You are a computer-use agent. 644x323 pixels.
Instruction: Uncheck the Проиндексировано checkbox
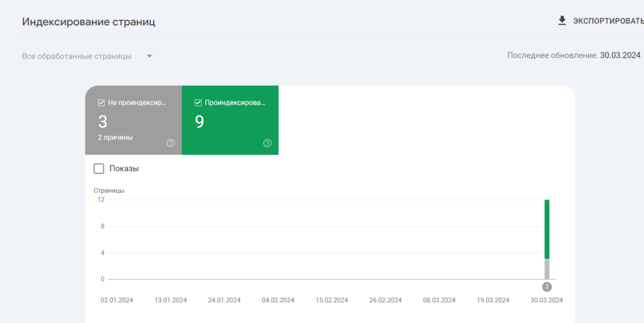[198, 103]
